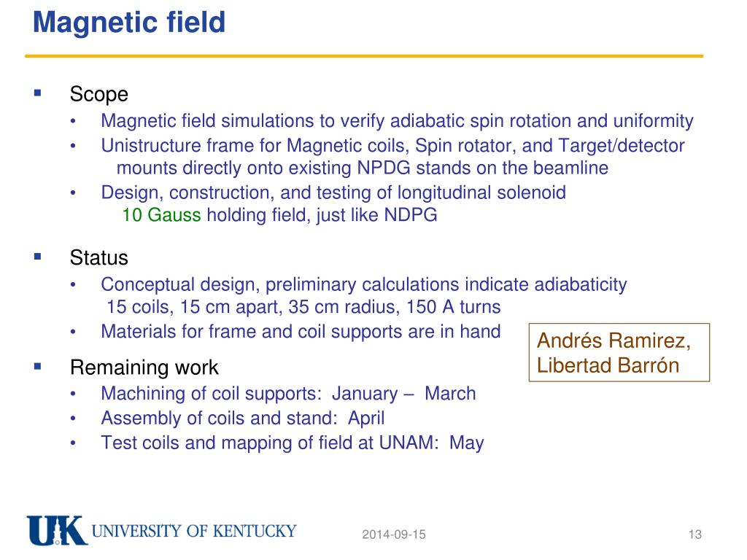
Task: Click 'Libertad Barrón' in the name box
Action: pyautogui.click(x=608, y=365)
